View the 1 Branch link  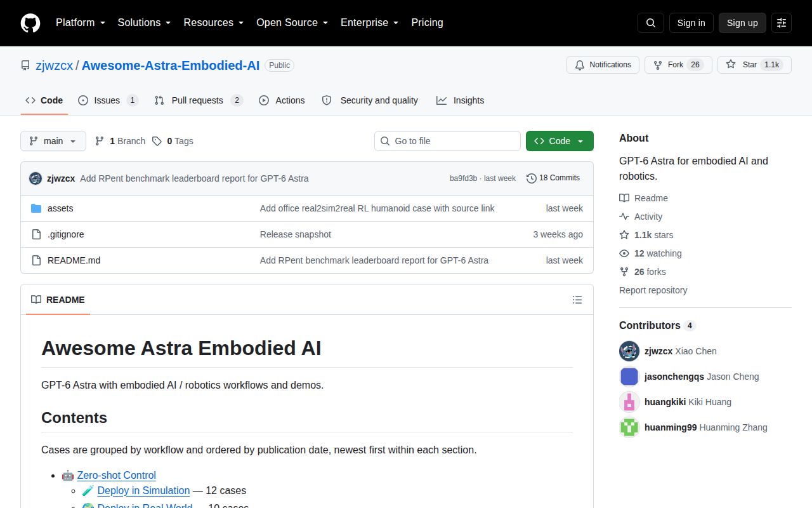[x=120, y=141]
